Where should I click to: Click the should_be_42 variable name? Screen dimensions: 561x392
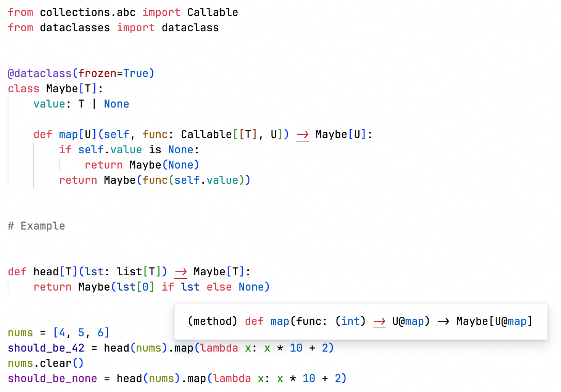(45, 348)
